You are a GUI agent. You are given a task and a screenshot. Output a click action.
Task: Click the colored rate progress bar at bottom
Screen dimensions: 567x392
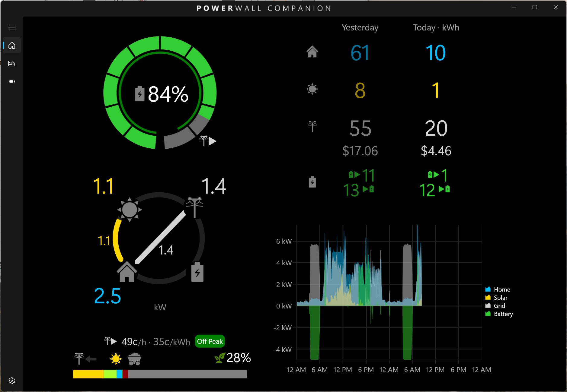pos(160,374)
